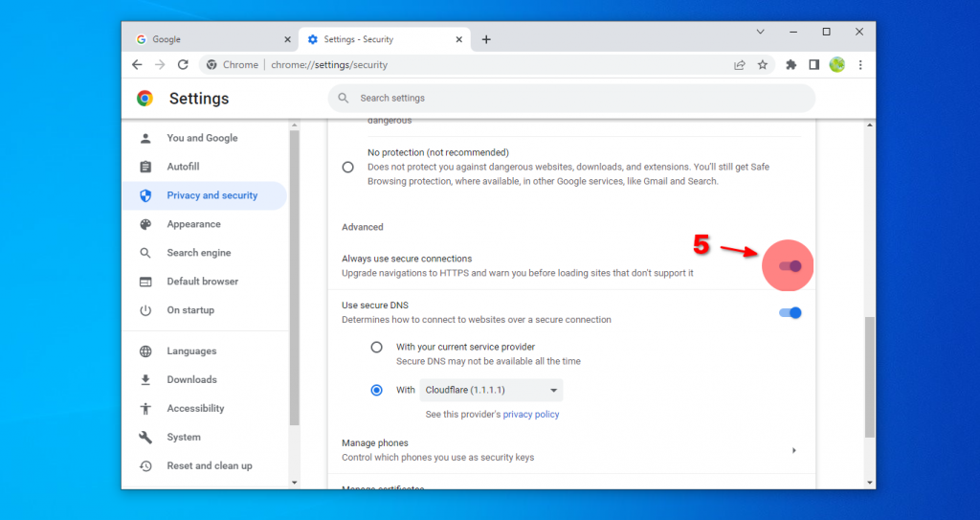Open Accessibility settings
The height and width of the screenshot is (520, 980).
pyautogui.click(x=205, y=409)
